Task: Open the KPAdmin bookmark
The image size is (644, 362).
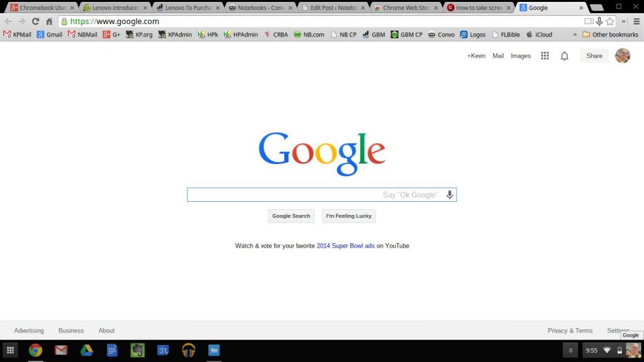Action: pyautogui.click(x=175, y=35)
